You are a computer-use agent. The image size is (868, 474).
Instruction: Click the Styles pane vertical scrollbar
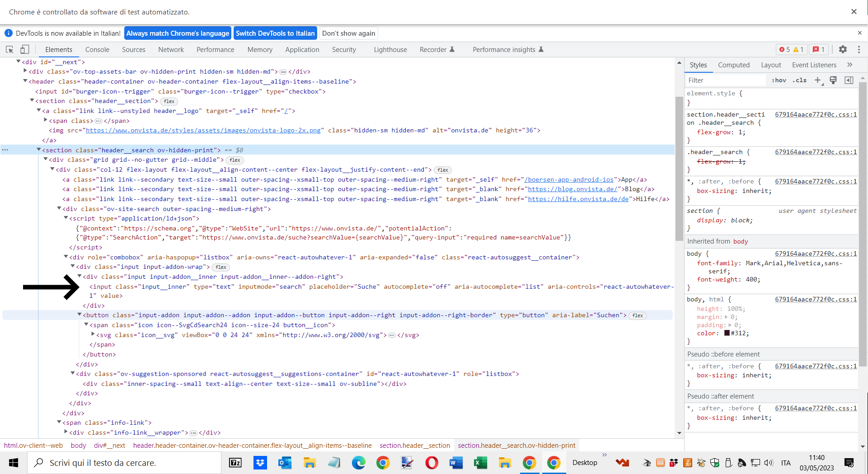pos(862,223)
